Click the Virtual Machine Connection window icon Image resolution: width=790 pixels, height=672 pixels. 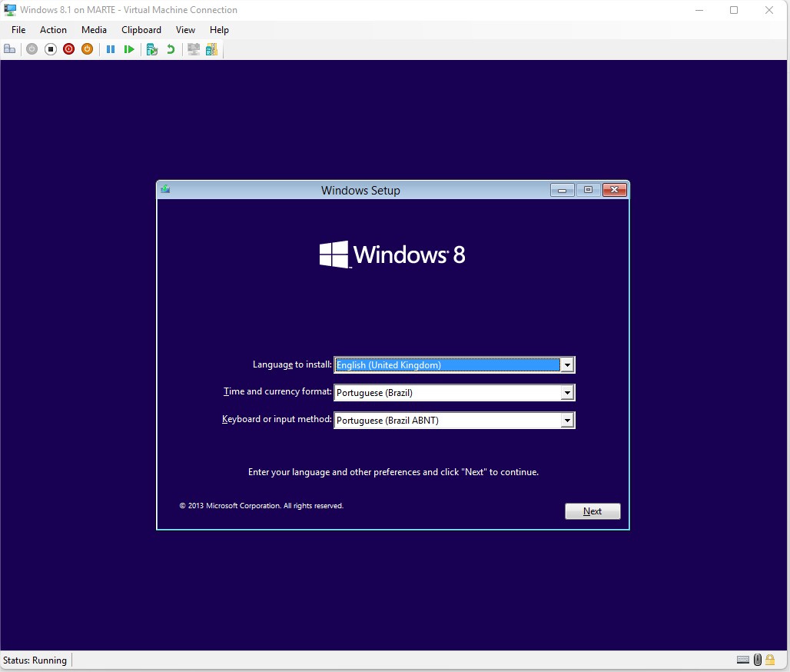click(10, 9)
